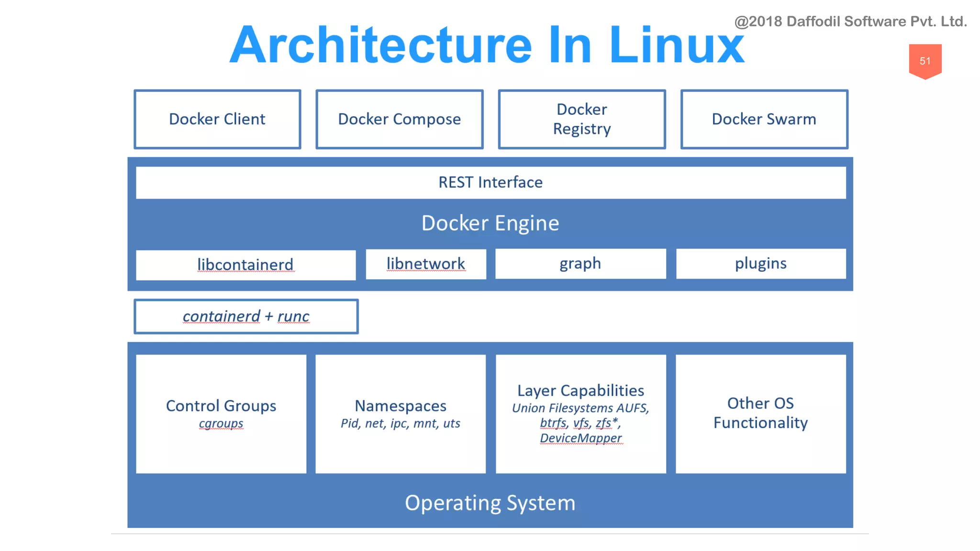Select the containerd + runc box
Viewport: 980px width, 551px height.
246,316
